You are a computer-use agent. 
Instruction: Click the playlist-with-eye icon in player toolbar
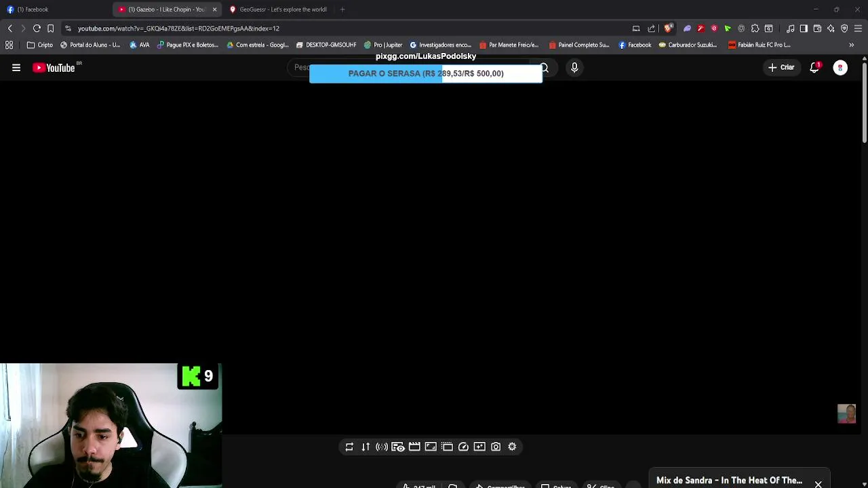pyautogui.click(x=398, y=447)
